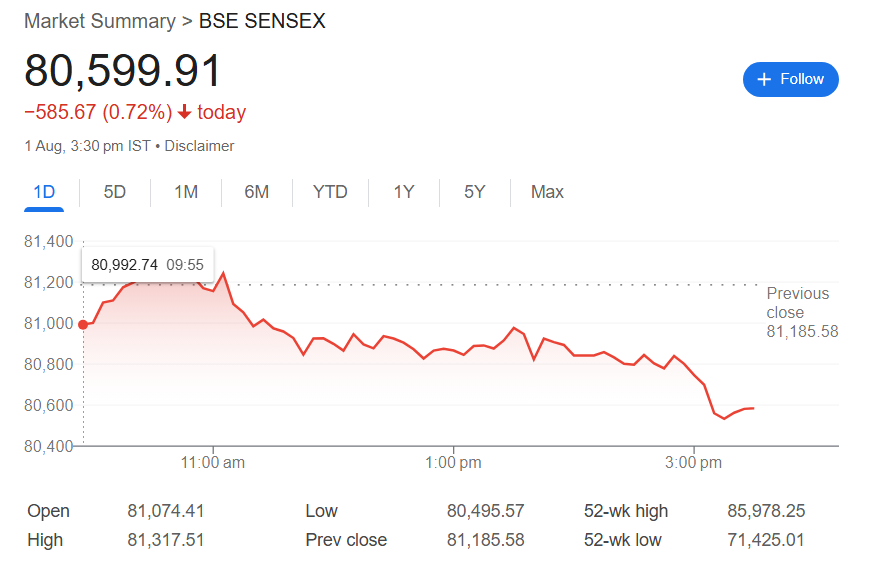Click the 80,992.74 chart tooltip
Screen dimensions: 882x575
click(x=147, y=264)
